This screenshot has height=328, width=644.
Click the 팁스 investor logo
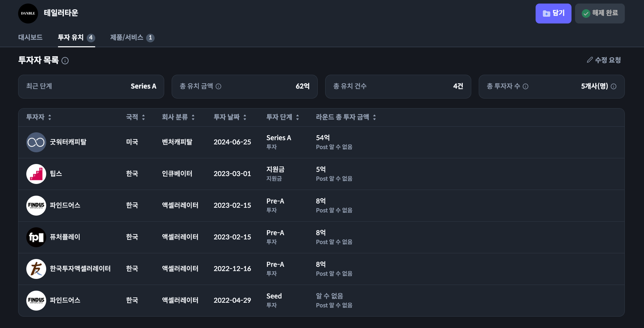pyautogui.click(x=36, y=174)
